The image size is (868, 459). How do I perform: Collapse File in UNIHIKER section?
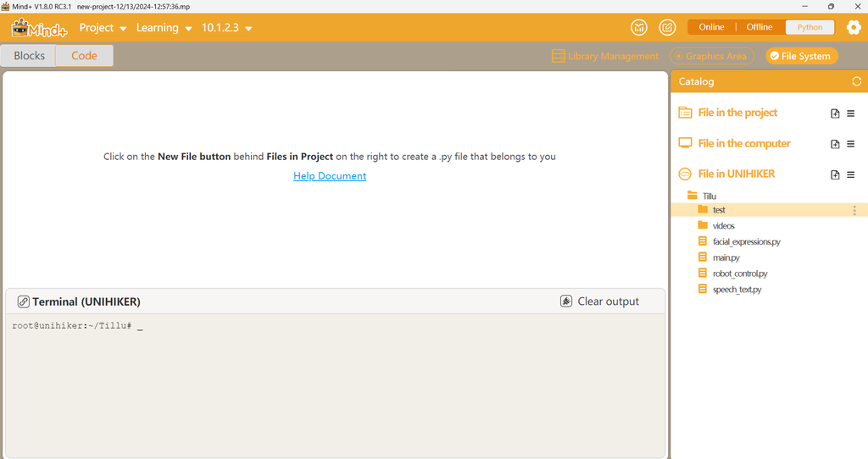pos(737,174)
